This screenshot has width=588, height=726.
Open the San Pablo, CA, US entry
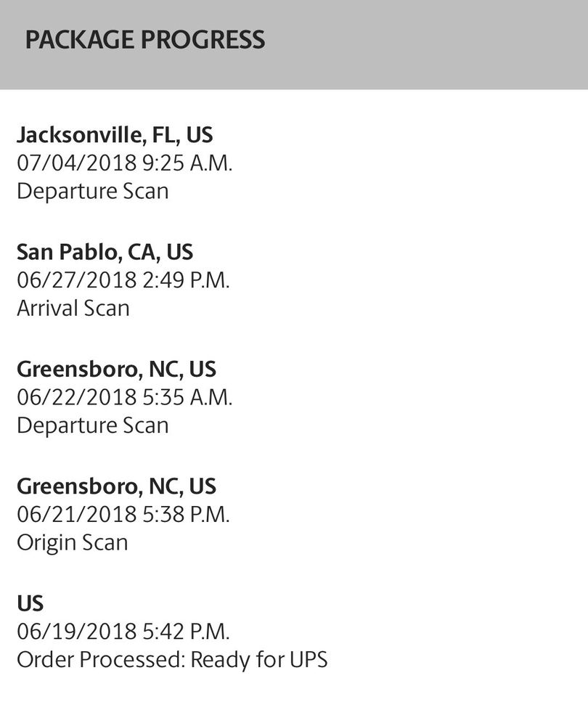coord(105,252)
